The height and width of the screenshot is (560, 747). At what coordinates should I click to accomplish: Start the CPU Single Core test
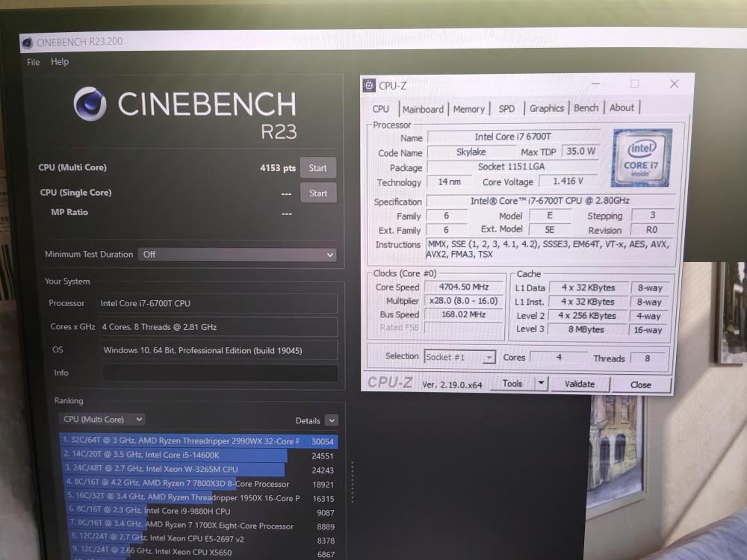(x=317, y=193)
